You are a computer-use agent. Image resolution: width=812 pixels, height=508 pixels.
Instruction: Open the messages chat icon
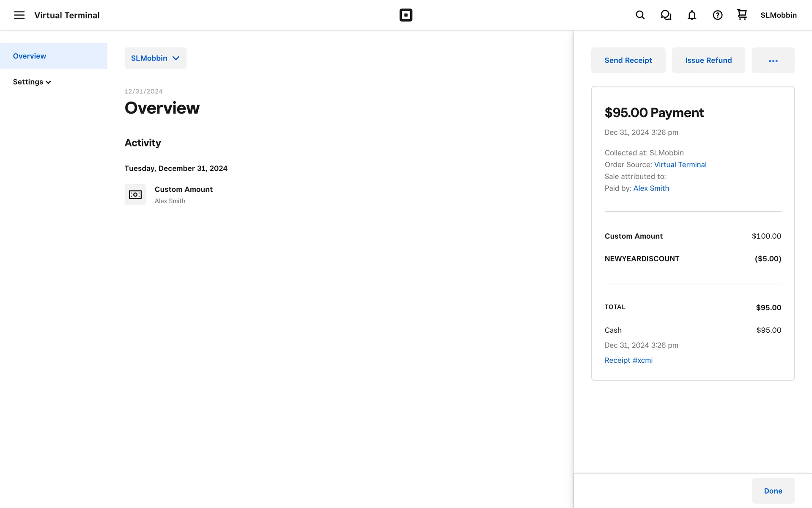(x=666, y=15)
